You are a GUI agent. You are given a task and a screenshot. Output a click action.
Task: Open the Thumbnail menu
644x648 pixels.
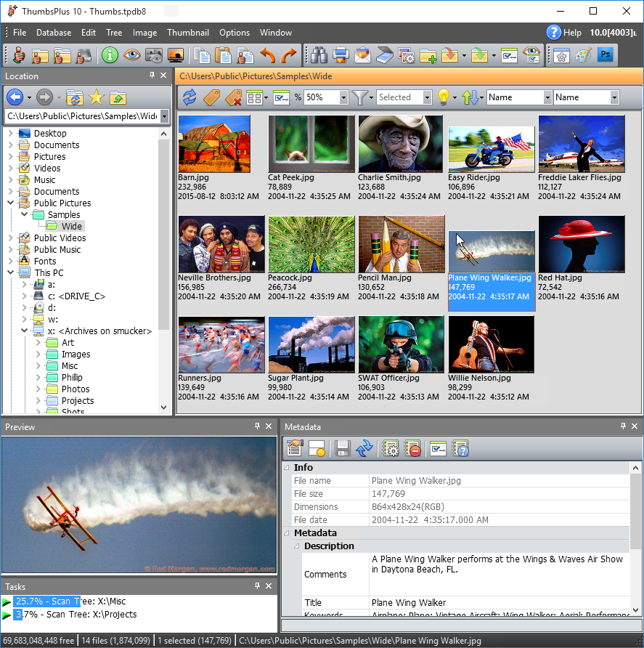pos(188,33)
